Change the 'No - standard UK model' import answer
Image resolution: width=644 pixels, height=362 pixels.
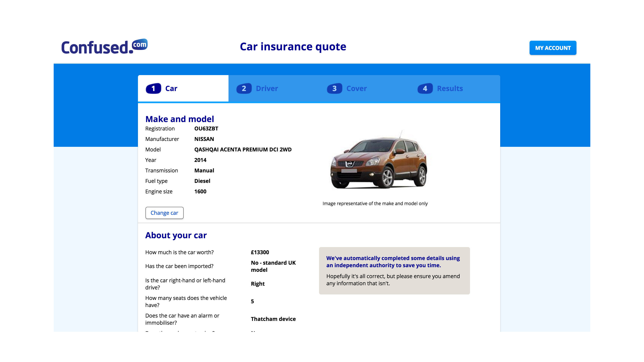click(273, 266)
